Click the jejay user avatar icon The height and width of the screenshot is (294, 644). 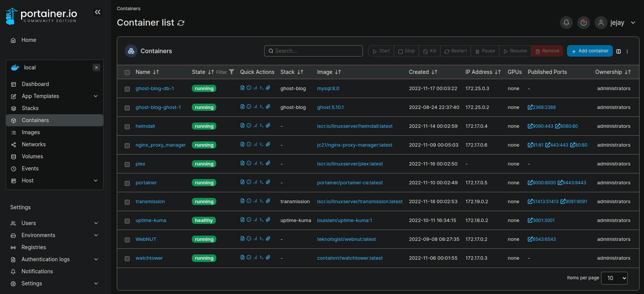pyautogui.click(x=601, y=23)
